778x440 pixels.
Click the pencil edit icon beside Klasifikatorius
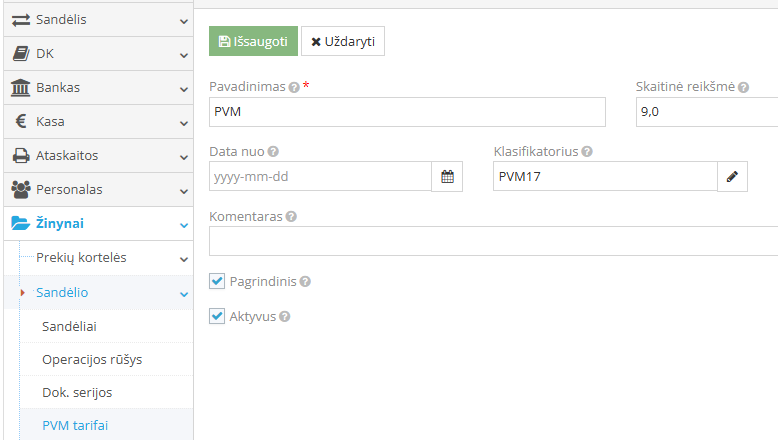pos(732,177)
